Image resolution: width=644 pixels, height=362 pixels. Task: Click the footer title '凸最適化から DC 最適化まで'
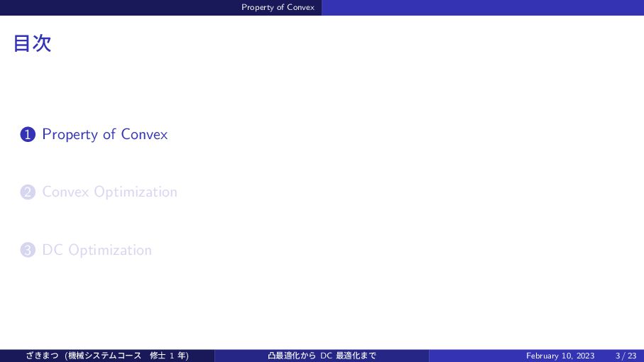322,356
